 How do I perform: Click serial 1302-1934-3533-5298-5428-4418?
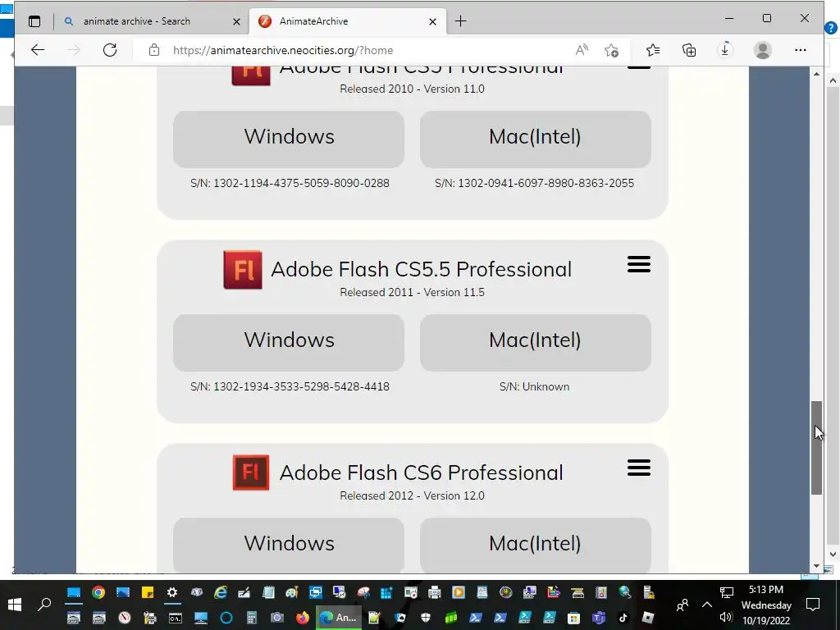pyautogui.click(x=302, y=387)
